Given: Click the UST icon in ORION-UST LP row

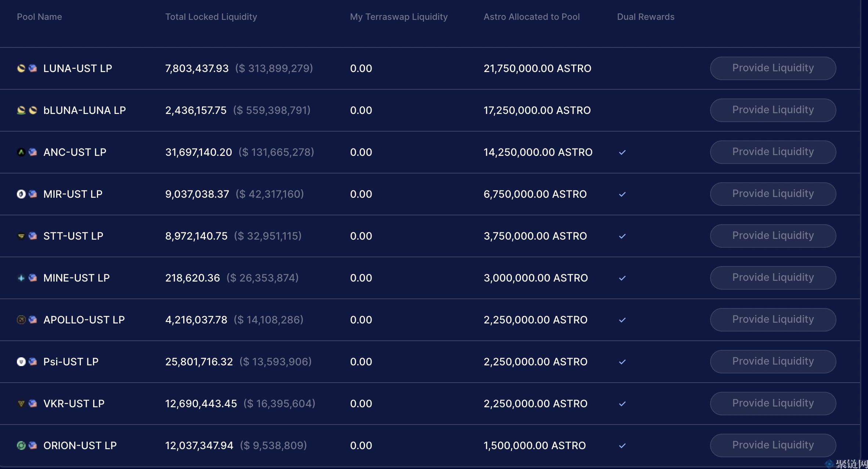Looking at the screenshot, I should coord(33,445).
